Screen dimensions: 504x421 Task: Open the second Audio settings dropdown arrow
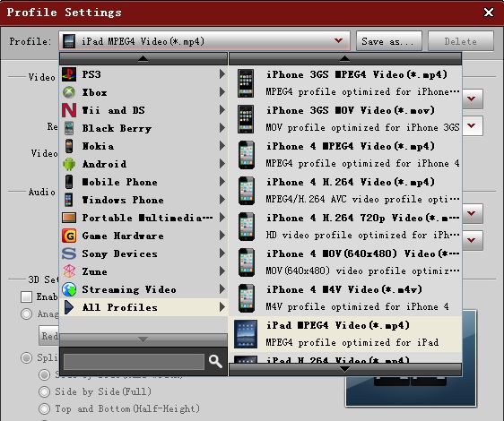pos(472,241)
